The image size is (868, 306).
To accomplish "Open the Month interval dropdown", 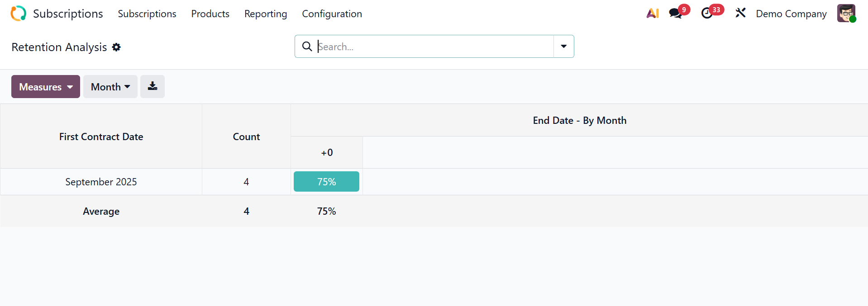I will point(110,87).
